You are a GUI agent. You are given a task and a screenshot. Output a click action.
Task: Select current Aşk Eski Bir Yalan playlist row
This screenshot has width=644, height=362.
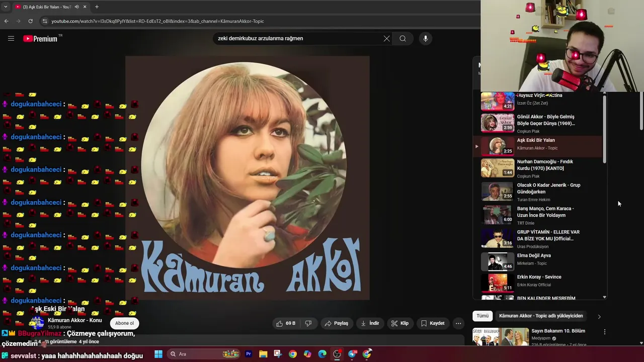pos(538,146)
